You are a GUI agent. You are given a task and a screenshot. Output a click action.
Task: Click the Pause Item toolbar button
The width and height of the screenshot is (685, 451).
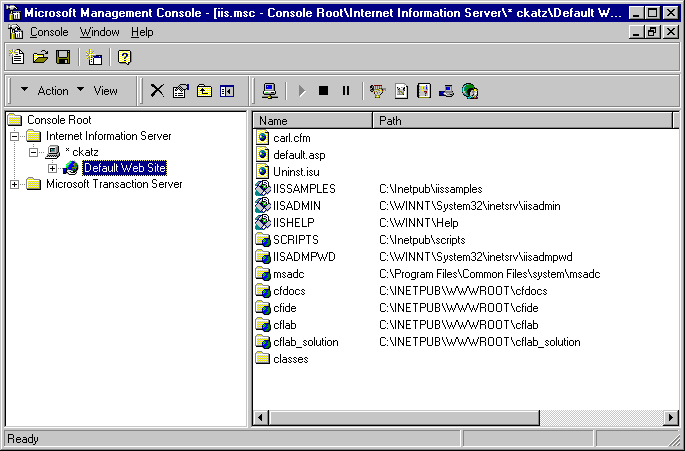346,91
